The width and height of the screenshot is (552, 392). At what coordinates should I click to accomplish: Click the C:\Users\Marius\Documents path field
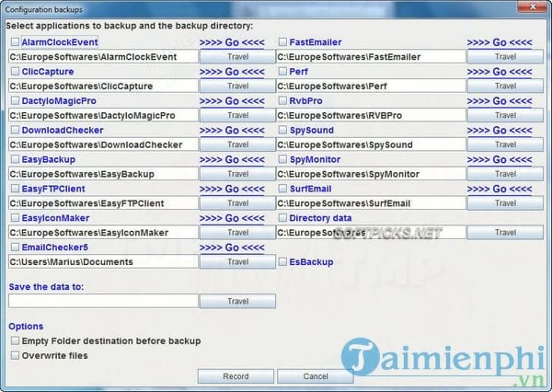coord(103,261)
